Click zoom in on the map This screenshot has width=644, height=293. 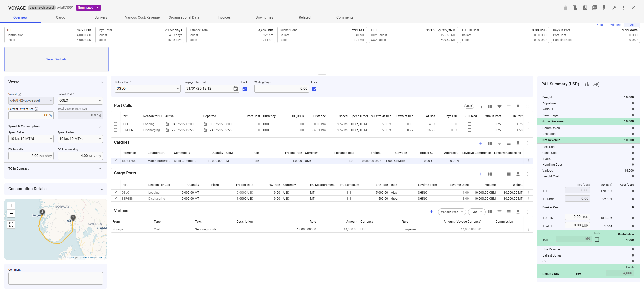point(11,206)
